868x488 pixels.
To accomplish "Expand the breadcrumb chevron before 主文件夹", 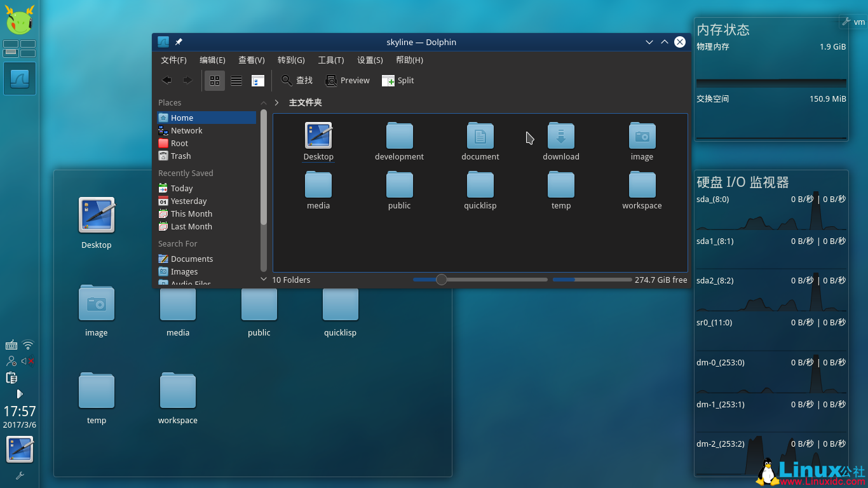I will click(276, 102).
